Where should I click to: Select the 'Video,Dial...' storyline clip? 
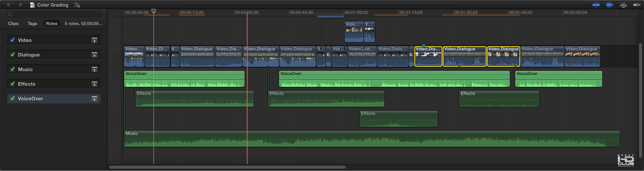[x=362, y=56]
